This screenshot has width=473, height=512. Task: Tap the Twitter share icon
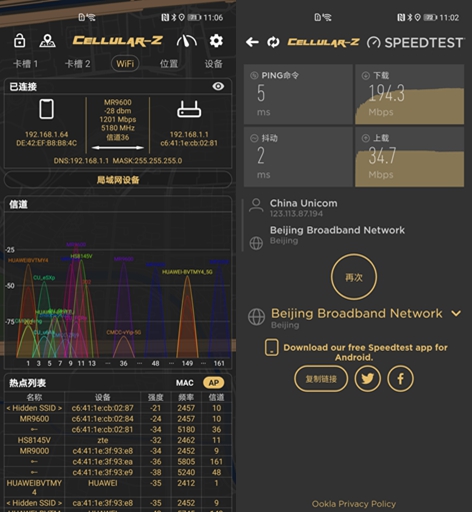point(367,379)
